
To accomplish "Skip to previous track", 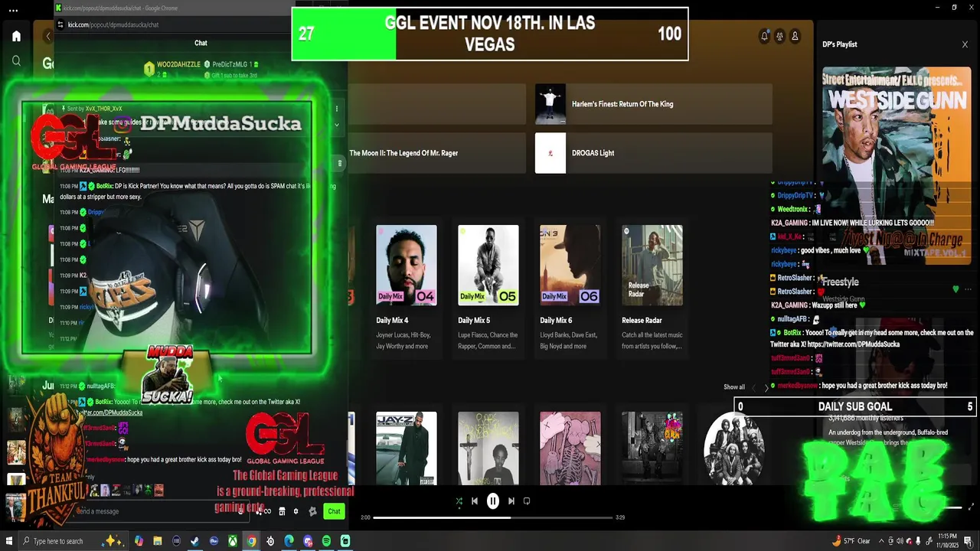I will tap(475, 501).
